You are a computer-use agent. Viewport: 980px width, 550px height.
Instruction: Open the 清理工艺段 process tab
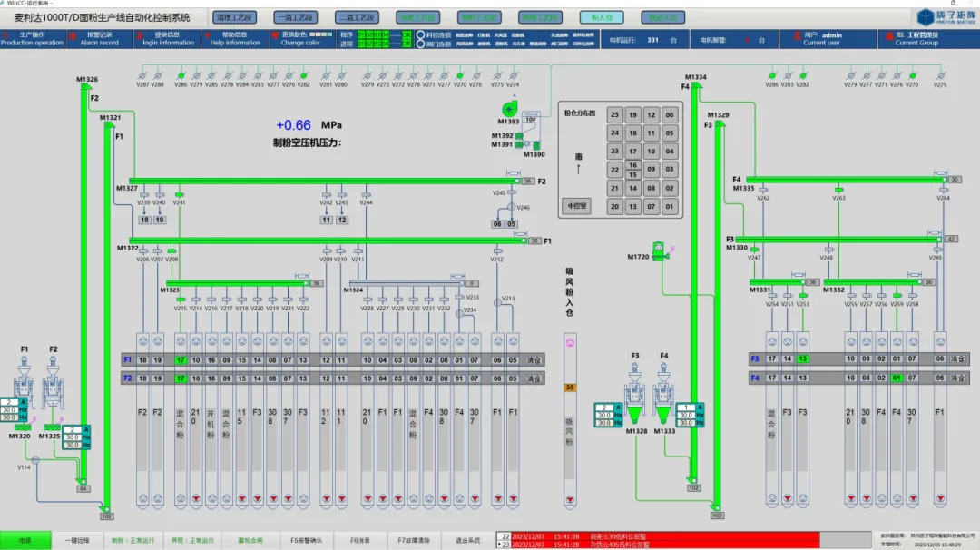tap(234, 17)
